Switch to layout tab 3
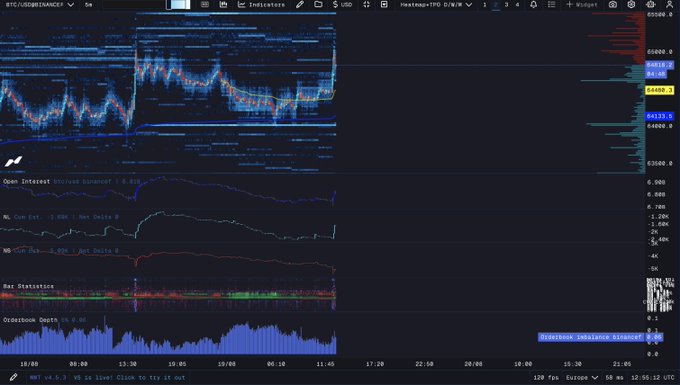Screen dimensions: 680x385 pyautogui.click(x=506, y=4)
